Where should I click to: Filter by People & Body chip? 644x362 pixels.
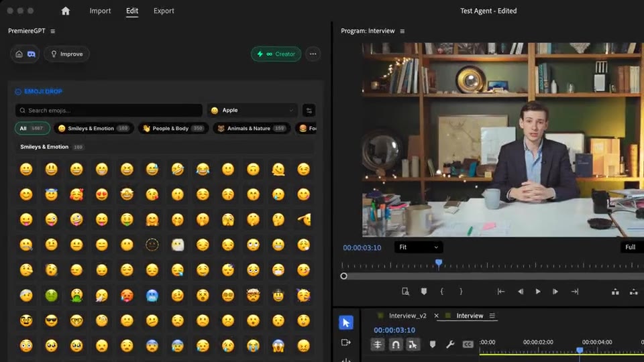point(173,129)
